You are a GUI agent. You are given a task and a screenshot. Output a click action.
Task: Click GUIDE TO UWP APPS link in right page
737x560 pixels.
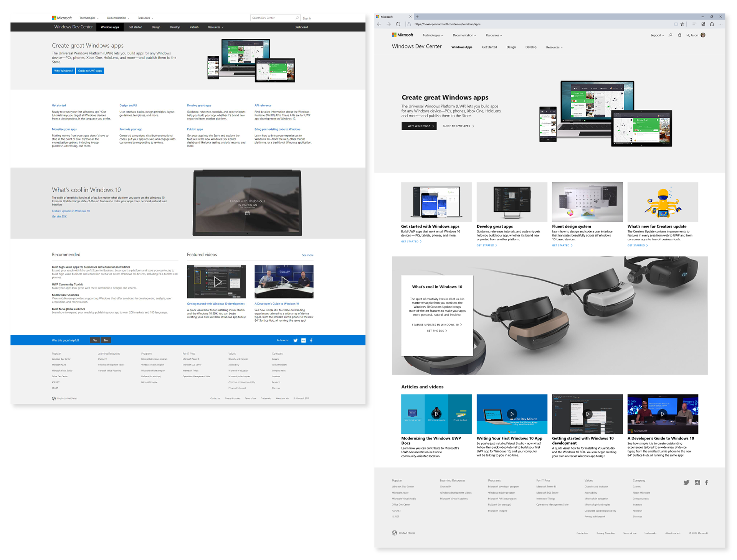(458, 126)
